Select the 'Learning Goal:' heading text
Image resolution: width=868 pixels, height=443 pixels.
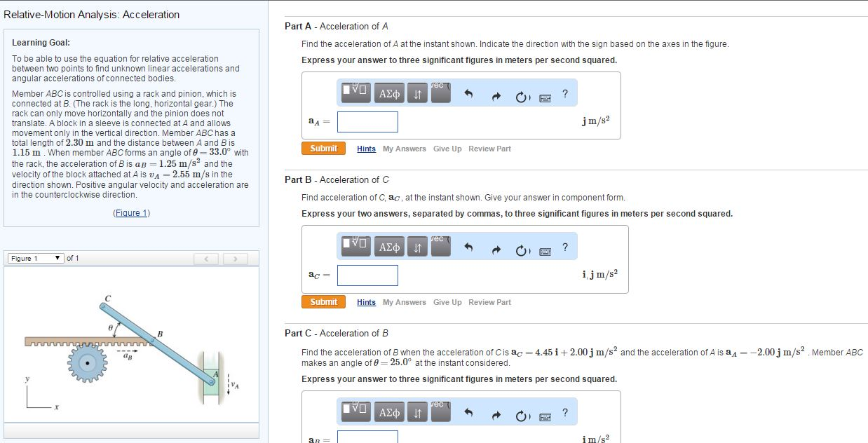(41, 43)
